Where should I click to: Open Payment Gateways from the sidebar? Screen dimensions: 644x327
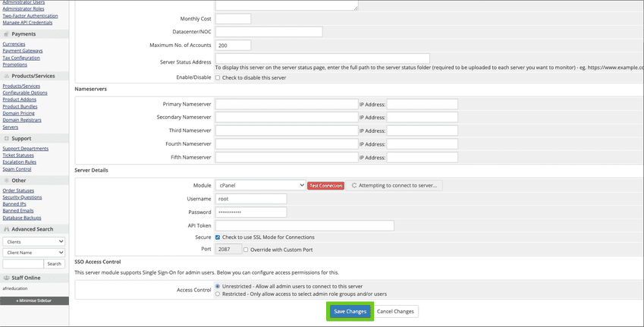(x=21, y=51)
